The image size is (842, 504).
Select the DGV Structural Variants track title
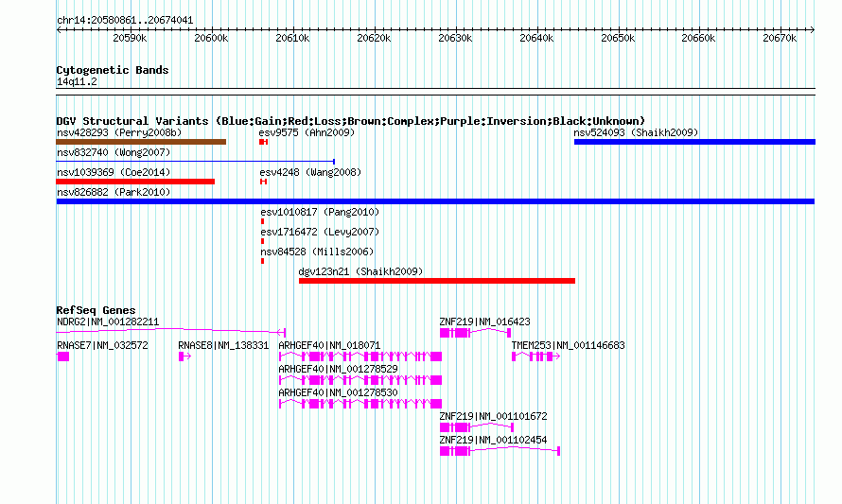[x=351, y=121]
